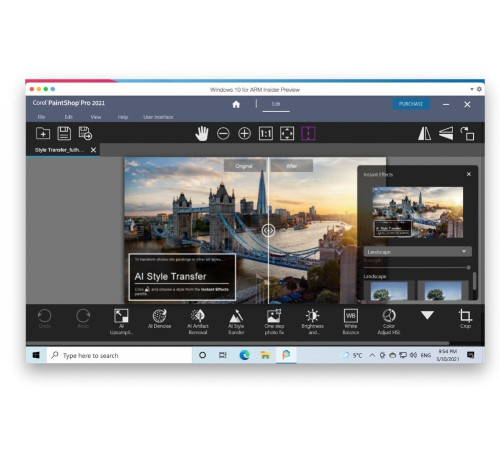Click the Original view label
Screen dimensions: 500x450
click(244, 166)
